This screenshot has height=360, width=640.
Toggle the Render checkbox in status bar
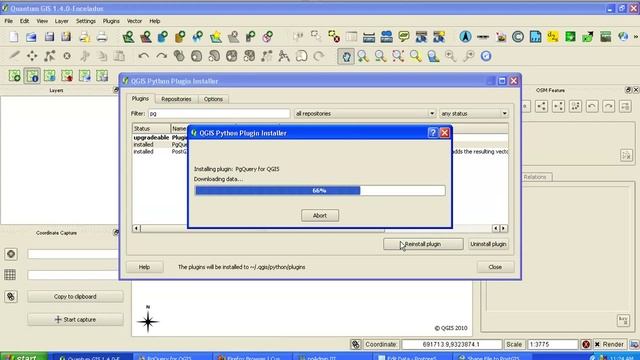[597, 344]
